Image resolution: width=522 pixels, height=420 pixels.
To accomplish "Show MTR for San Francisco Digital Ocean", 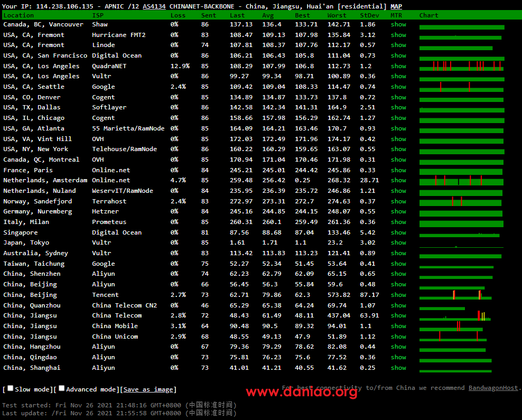I will point(398,55).
